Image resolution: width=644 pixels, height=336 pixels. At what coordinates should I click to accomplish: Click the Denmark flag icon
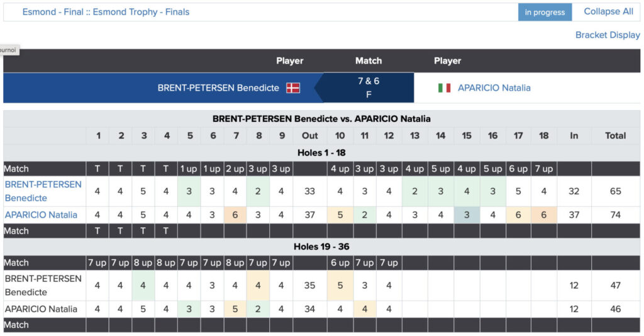(293, 88)
